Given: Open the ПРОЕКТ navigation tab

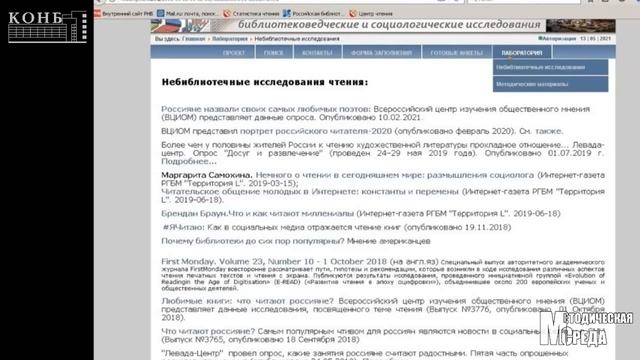Looking at the screenshot, I should pyautogui.click(x=234, y=53).
